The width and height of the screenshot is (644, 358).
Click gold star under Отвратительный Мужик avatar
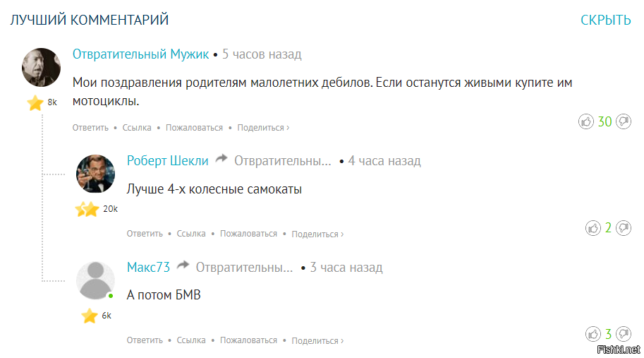click(x=35, y=103)
